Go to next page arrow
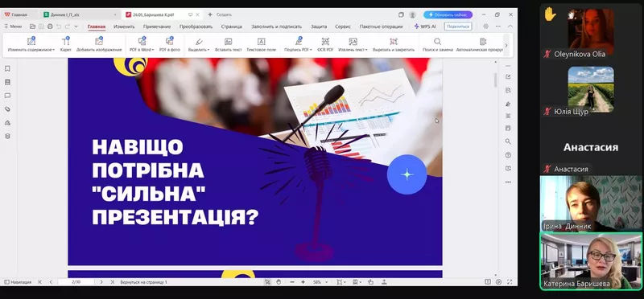 [x=101, y=282]
